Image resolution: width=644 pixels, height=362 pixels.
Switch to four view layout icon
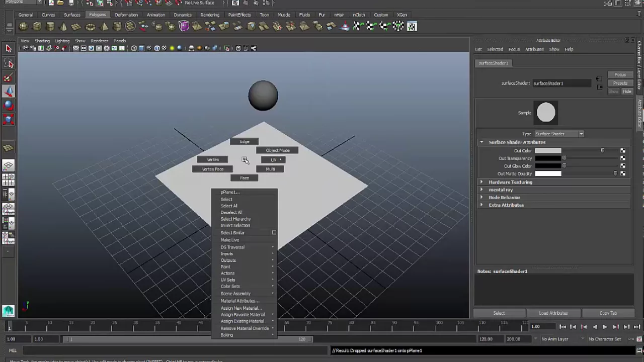point(9,180)
